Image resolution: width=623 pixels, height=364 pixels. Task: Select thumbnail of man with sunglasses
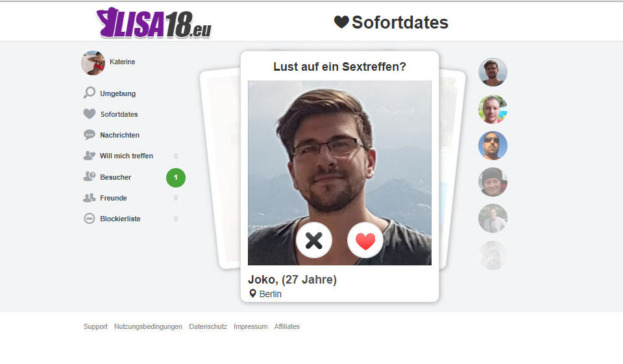(493, 145)
